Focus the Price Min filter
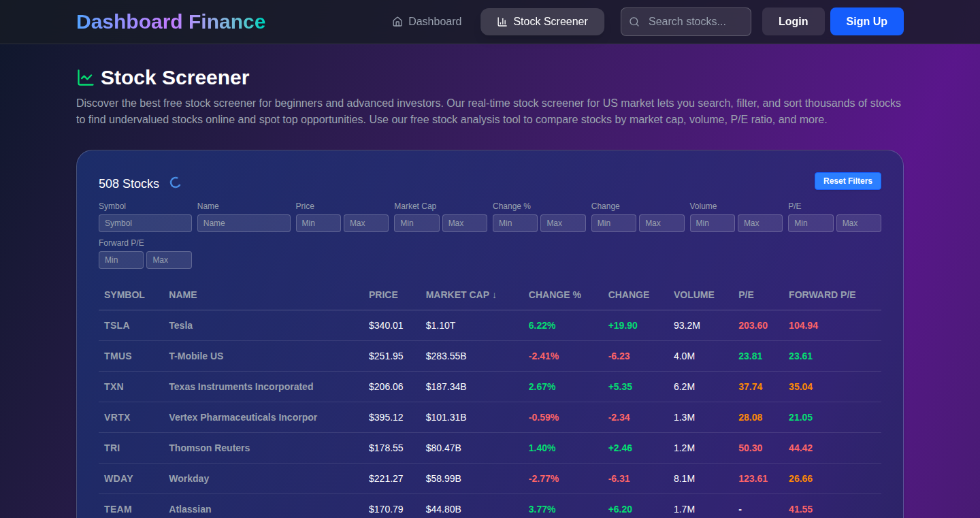 pos(318,223)
